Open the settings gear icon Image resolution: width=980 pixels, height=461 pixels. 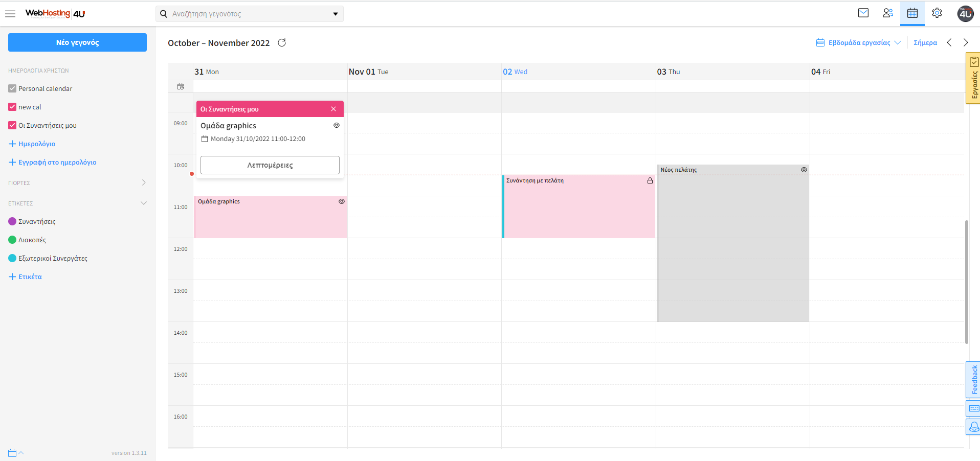pos(937,13)
